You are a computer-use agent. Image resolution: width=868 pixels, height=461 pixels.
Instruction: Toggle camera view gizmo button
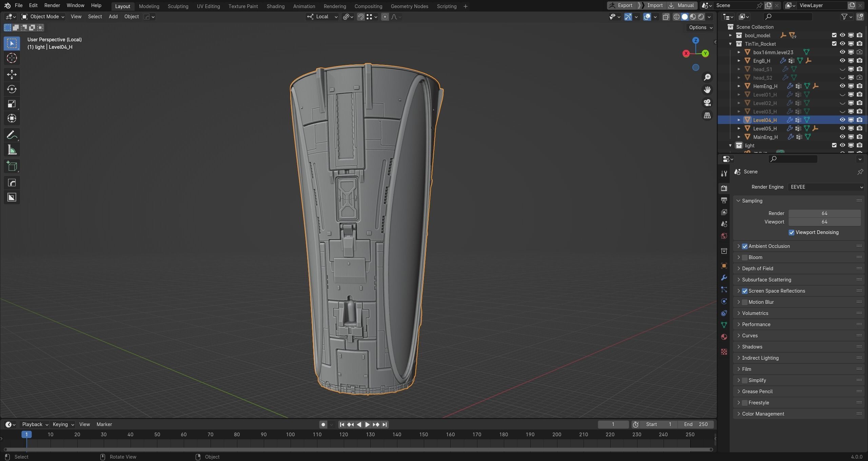pyautogui.click(x=707, y=103)
